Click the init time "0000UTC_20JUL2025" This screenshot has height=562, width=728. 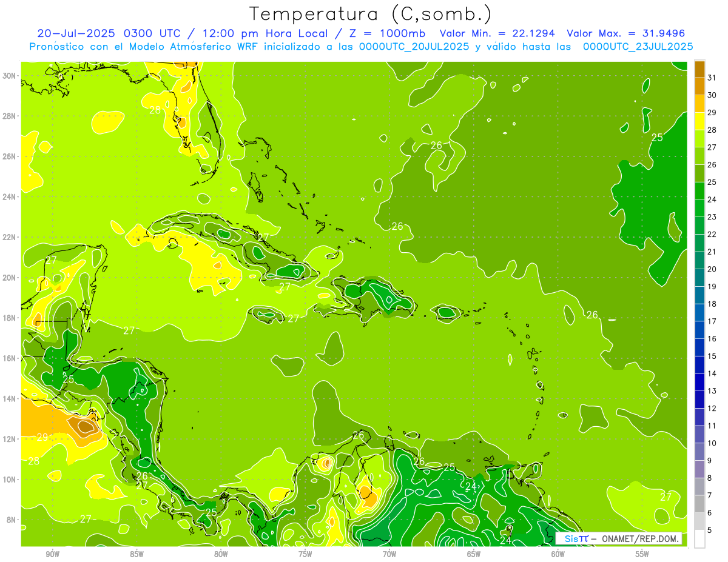[x=414, y=46]
